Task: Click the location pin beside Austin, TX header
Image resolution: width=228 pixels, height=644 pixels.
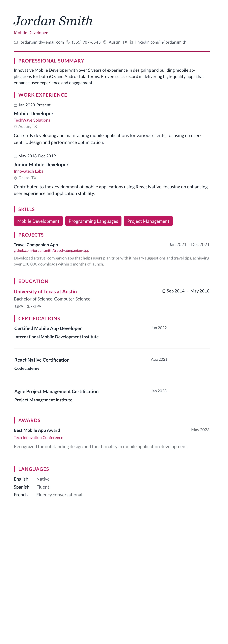Action: point(105,42)
